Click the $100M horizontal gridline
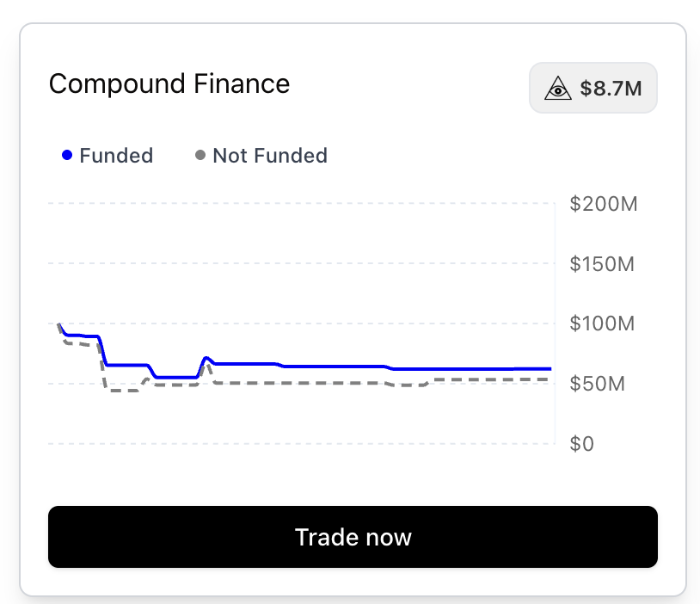700x604 pixels. 302,323
